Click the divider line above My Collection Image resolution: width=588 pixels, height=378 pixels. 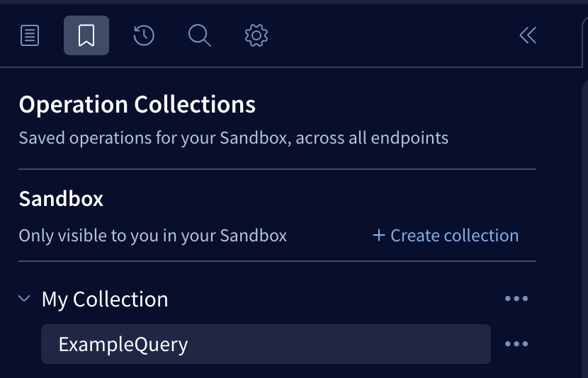click(277, 261)
